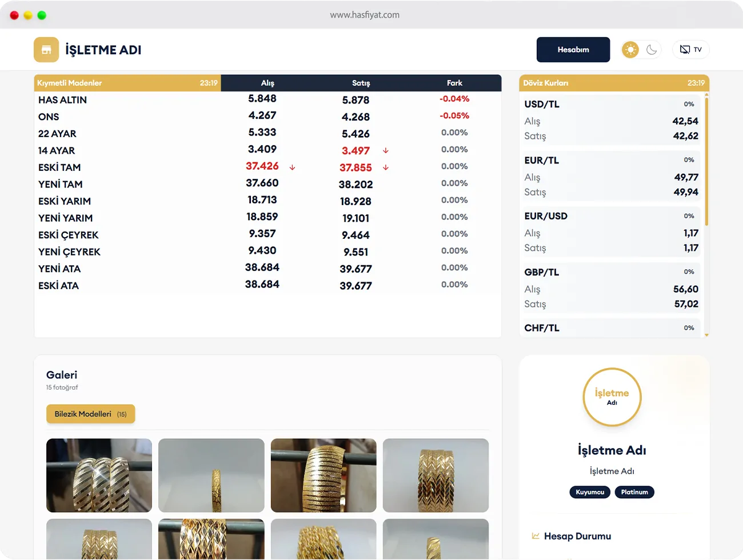Click the chart icon beside Hesap Durumu

click(x=536, y=536)
